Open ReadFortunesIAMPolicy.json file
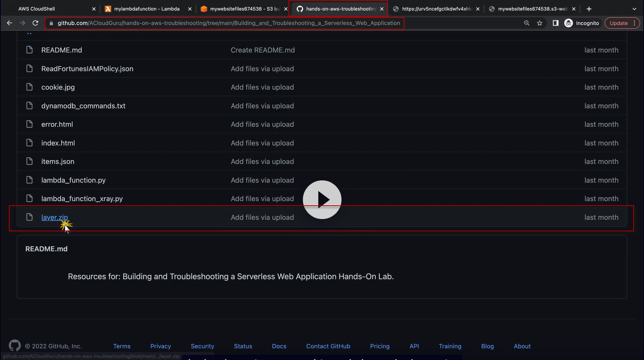Screen dimensions: 644x360 pos(87,68)
